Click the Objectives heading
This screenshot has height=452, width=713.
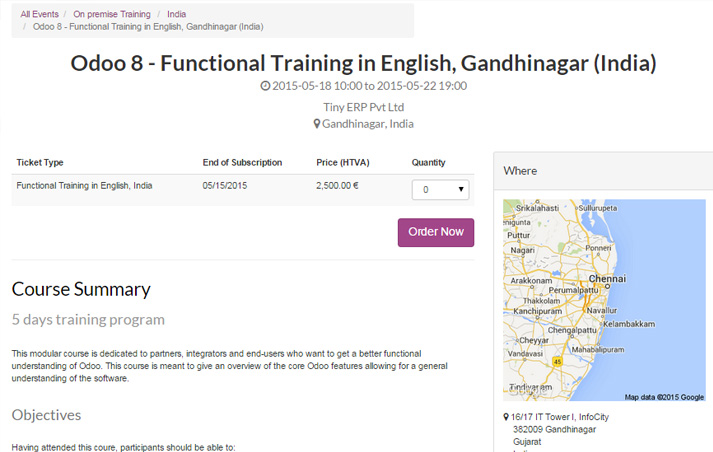pos(46,415)
